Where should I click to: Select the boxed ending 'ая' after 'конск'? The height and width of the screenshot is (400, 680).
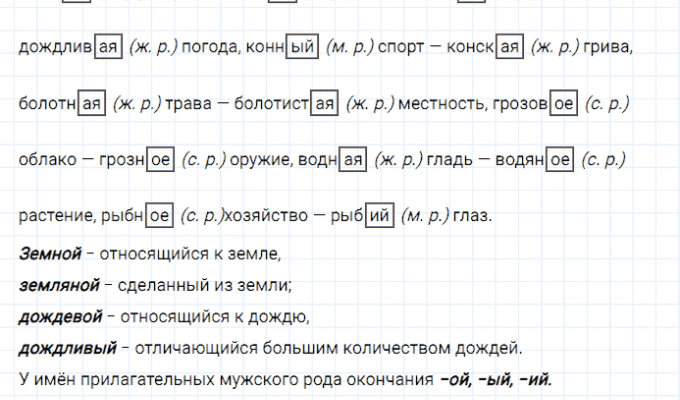tap(511, 47)
